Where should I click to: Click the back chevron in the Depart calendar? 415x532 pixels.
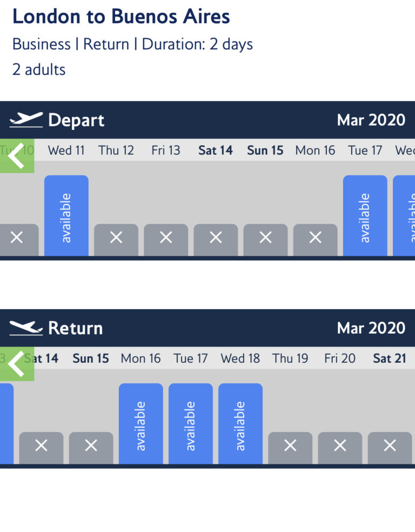[16, 156]
